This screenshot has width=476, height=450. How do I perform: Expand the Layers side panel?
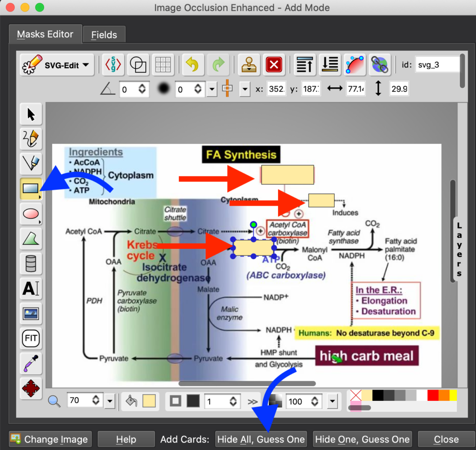459,249
